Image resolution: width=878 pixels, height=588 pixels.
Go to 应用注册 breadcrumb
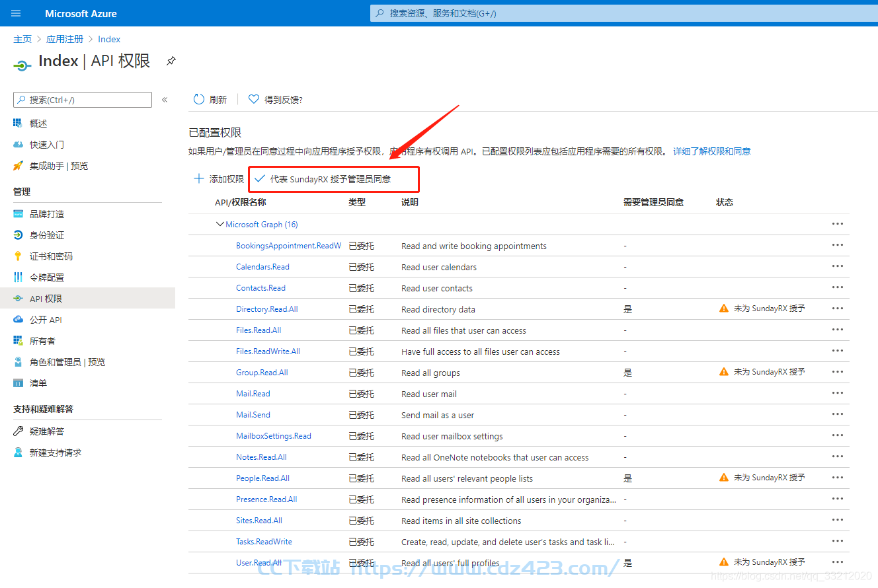(x=65, y=40)
